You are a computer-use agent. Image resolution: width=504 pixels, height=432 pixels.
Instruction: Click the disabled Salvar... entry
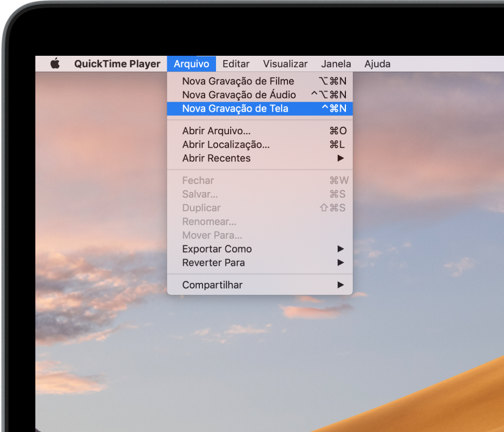[260, 194]
